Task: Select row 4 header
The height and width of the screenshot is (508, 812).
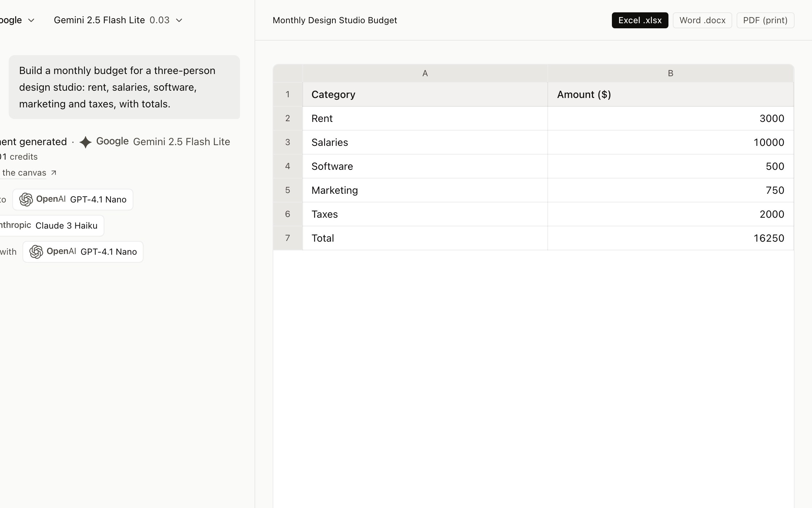Action: [288, 166]
